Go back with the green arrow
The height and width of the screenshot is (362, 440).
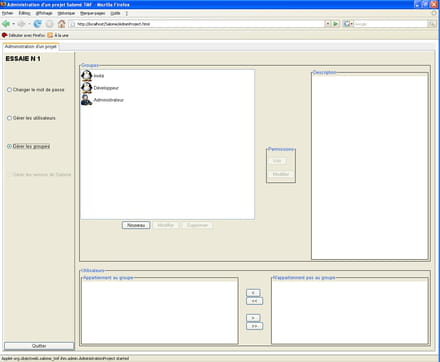tap(6, 24)
